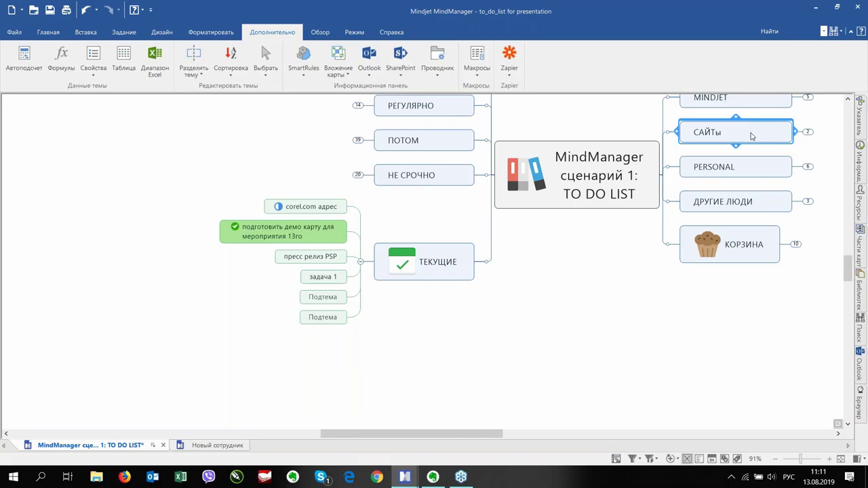Toggle the calendar view icon in status bar
Screen dimensions: 868x488
(x=711, y=459)
